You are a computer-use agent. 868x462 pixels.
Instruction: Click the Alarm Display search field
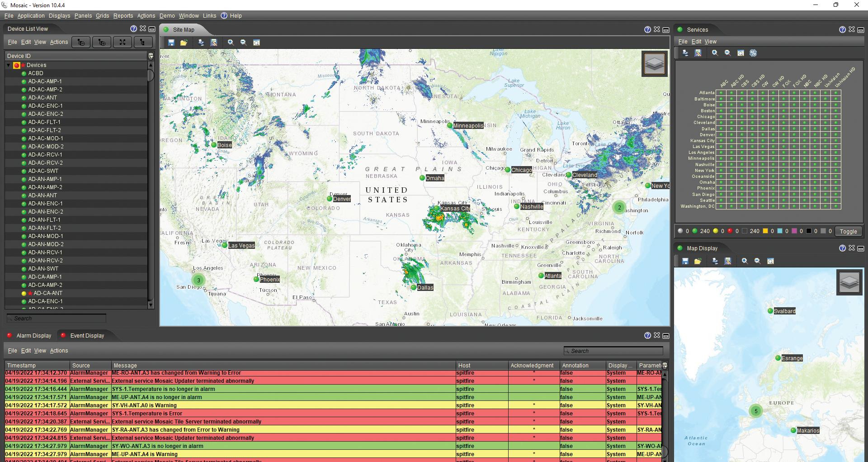(x=613, y=351)
